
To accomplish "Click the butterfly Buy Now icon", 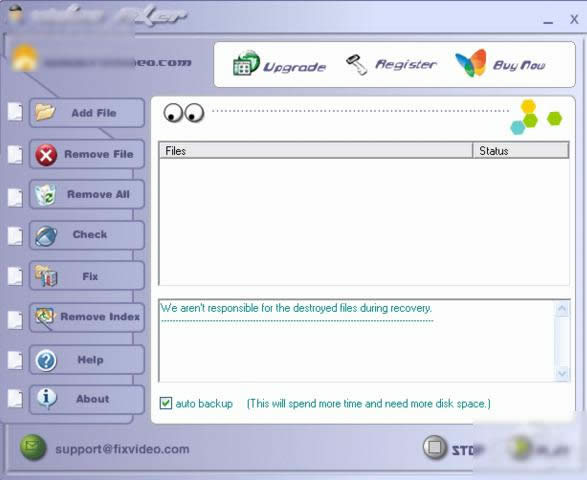I will 470,63.
